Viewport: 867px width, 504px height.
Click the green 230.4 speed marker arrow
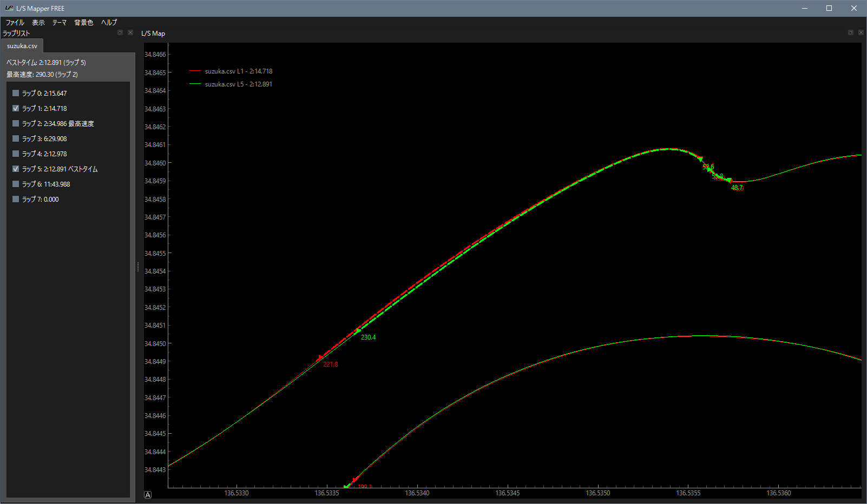(x=358, y=330)
